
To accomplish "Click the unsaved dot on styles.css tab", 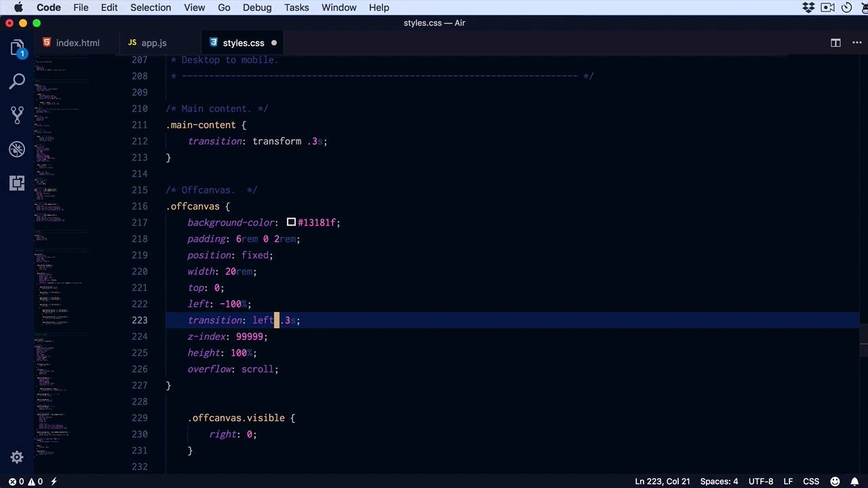I will pos(274,43).
